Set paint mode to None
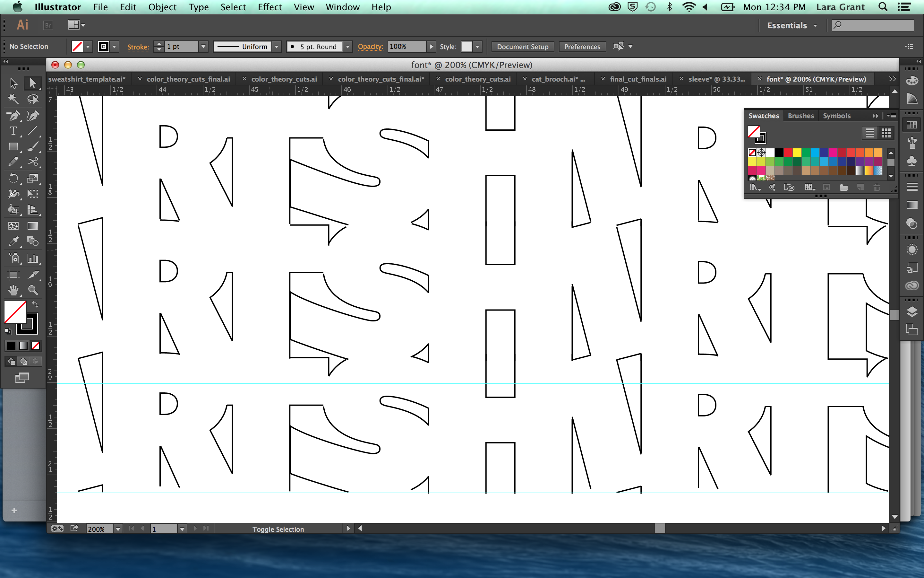The image size is (924, 578). (x=36, y=346)
